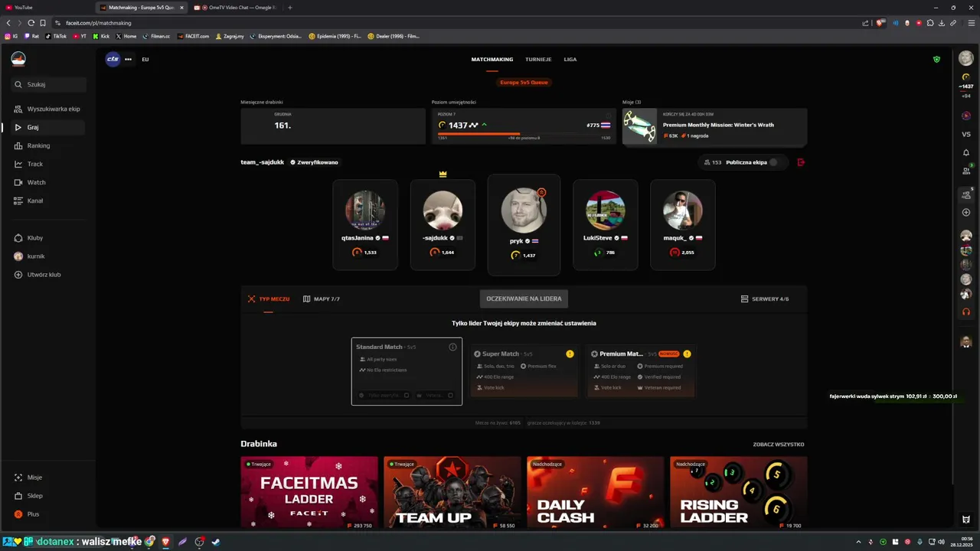This screenshot has height=551, width=980.
Task: Open qtasJanina player card
Action: tap(365, 224)
